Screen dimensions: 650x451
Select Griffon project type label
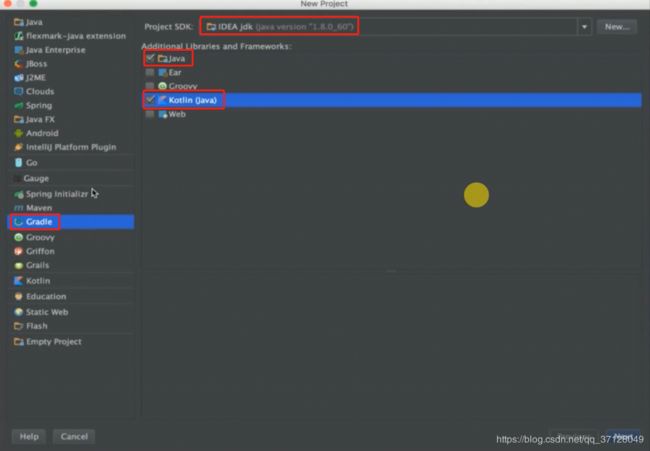(x=40, y=251)
